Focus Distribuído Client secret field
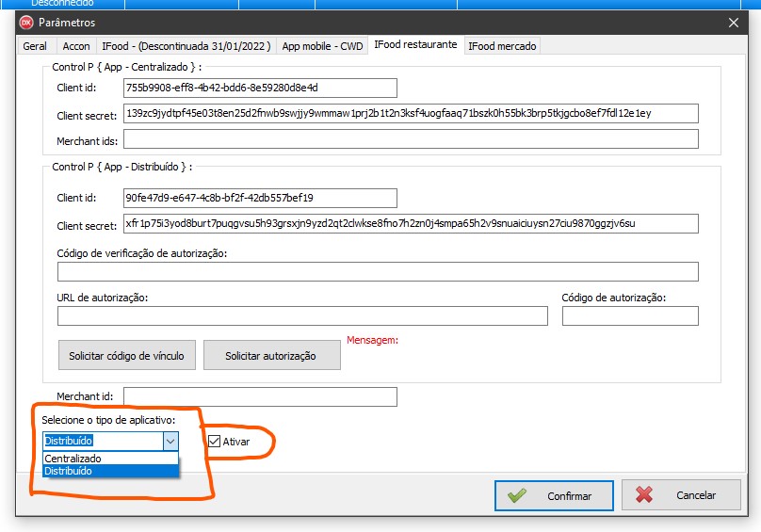The width and height of the screenshot is (761, 532). click(x=411, y=224)
